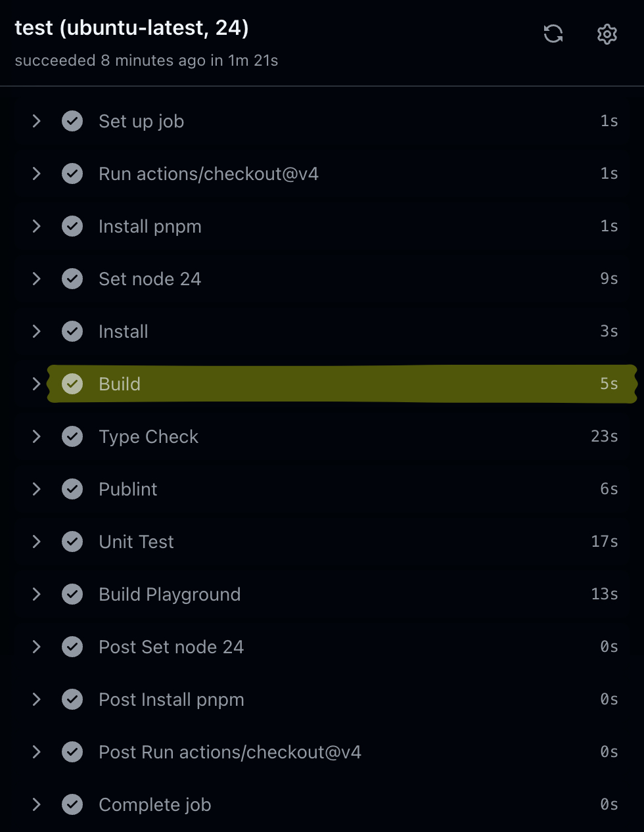The image size is (644, 832).
Task: Click the 23s duration for Type Check
Action: tap(604, 436)
